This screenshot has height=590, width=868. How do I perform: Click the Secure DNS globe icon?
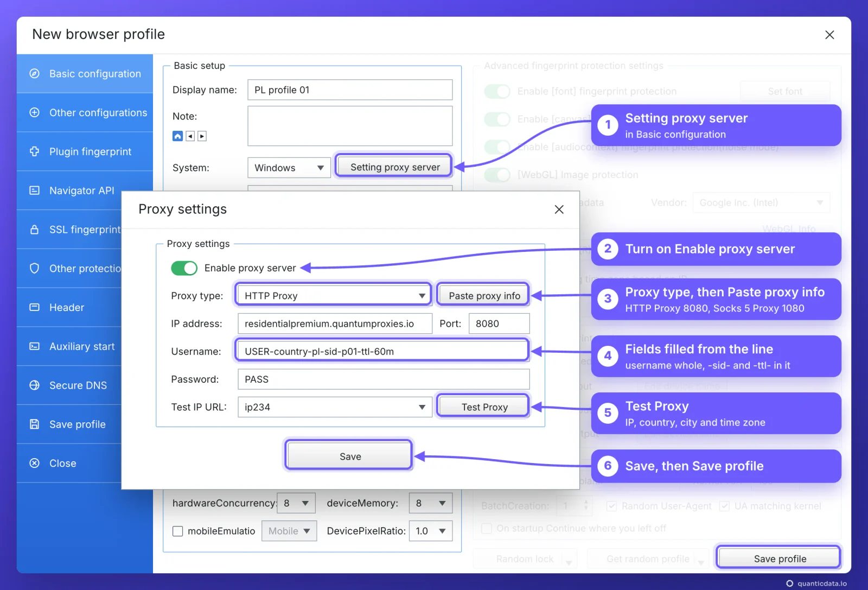tap(34, 385)
